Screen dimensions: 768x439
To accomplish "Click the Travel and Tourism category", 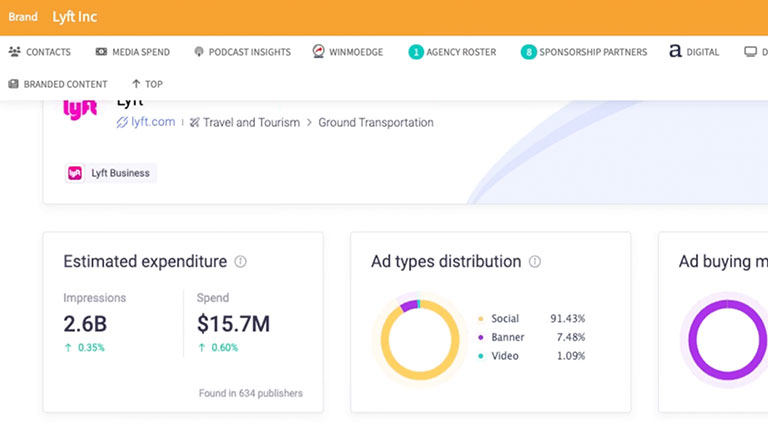I will click(x=251, y=122).
